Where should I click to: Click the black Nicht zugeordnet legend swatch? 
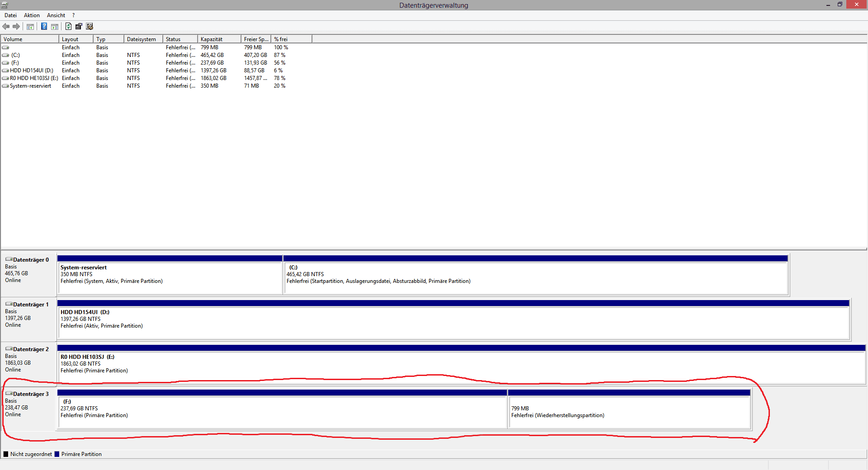(6, 454)
